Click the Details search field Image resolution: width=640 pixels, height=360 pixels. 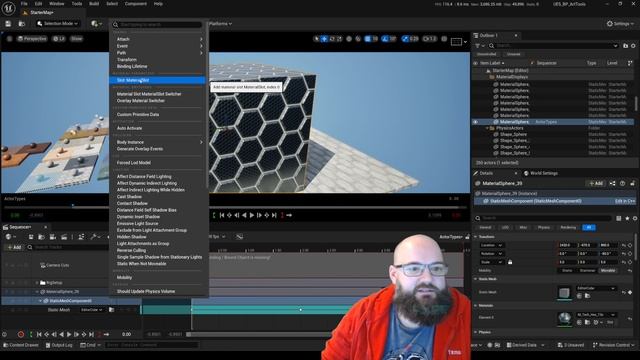[x=545, y=218]
